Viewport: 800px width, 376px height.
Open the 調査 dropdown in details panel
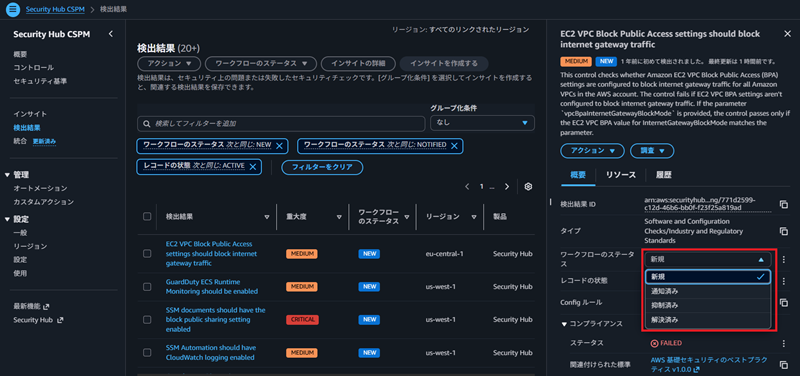coord(652,151)
